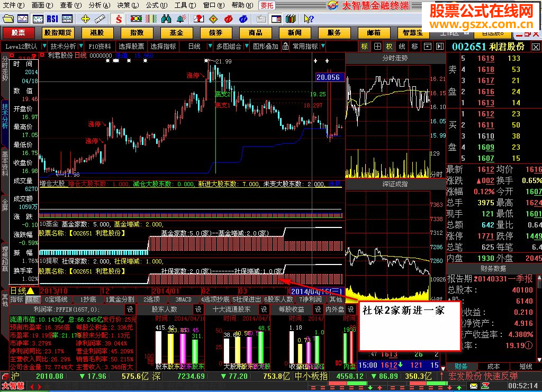Toggle the 权 adjustment button
Image resolution: width=542 pixels, height=392 pixels.
click(x=389, y=46)
